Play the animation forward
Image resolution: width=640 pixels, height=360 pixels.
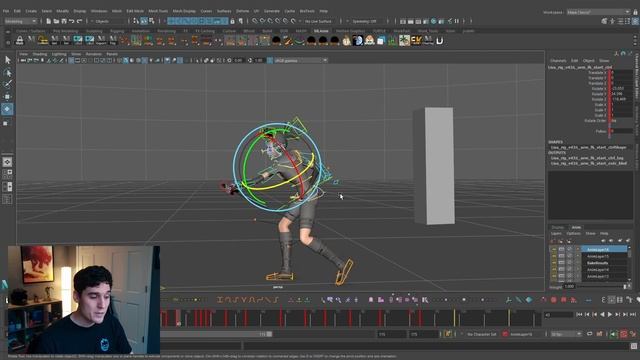click(x=610, y=314)
